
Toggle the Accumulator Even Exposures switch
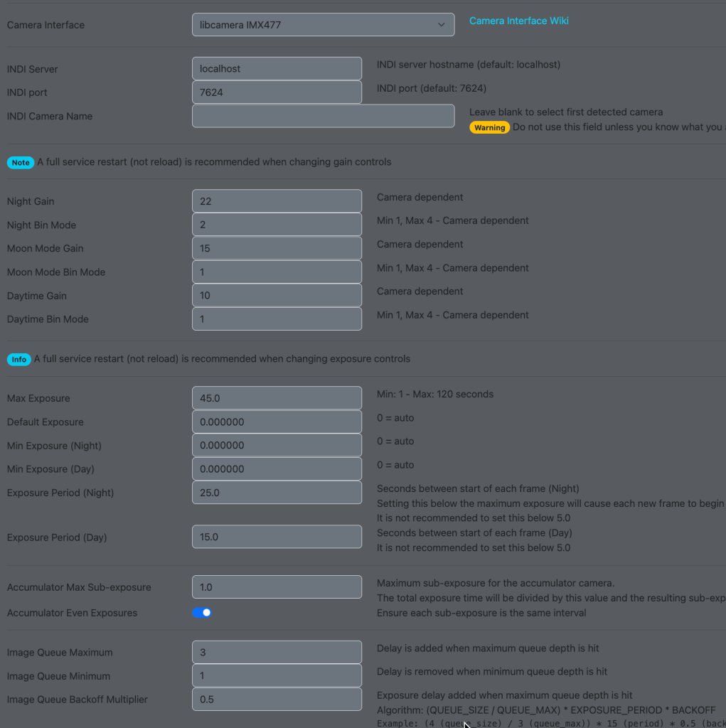click(x=202, y=613)
